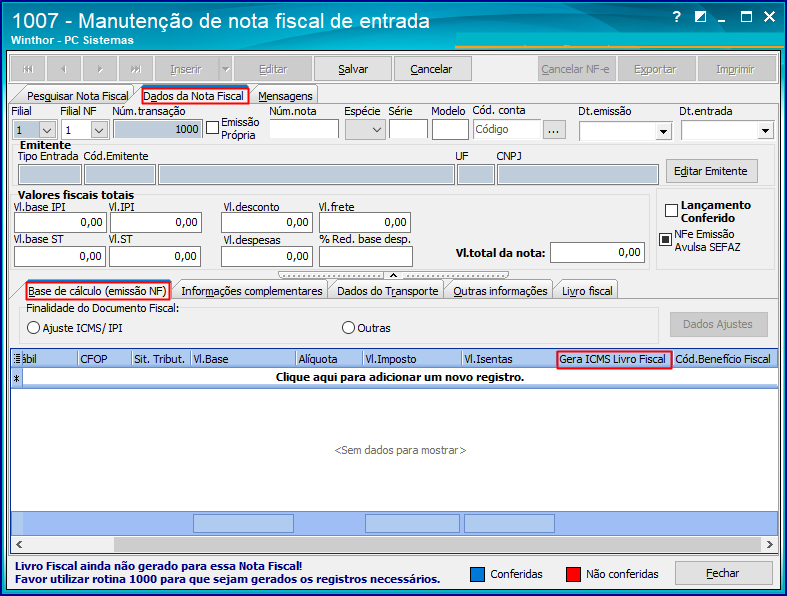Screen dimensions: 787x596
Task: Click the Fechar button
Action: coord(723,573)
